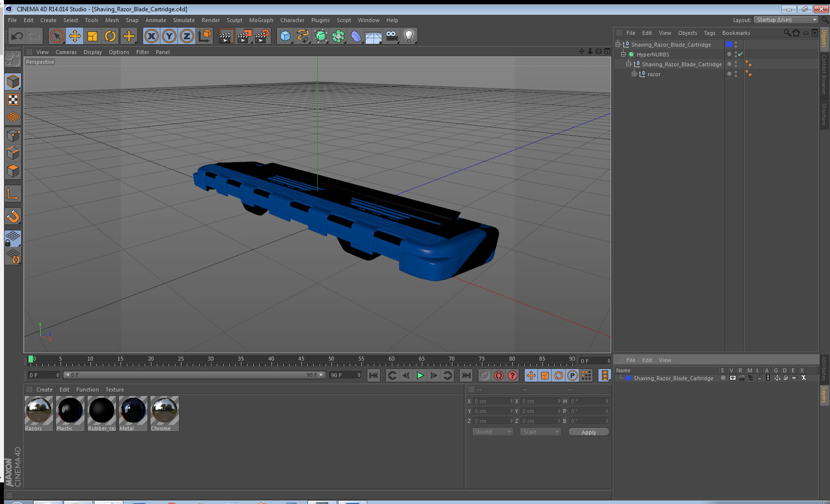The width and height of the screenshot is (830, 504).
Task: Select the Move tool
Action: click(75, 36)
